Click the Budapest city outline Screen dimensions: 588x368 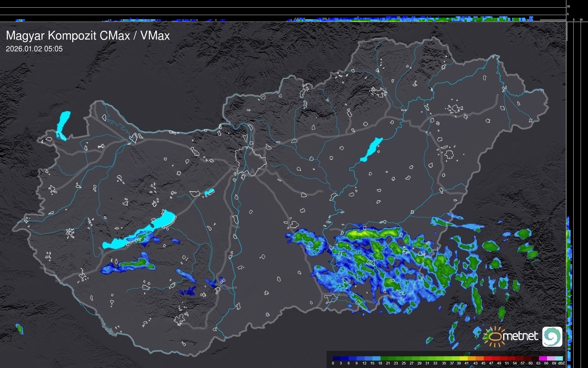251,161
